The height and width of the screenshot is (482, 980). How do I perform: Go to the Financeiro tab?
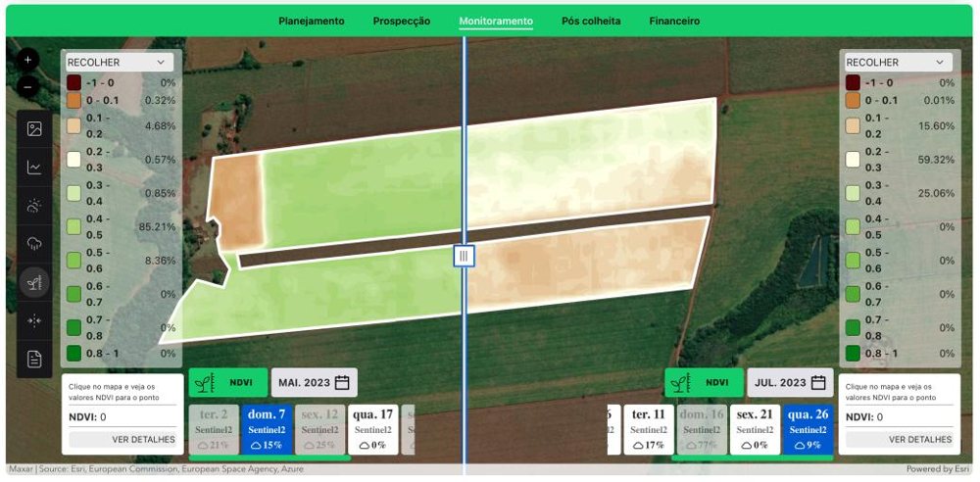[674, 22]
